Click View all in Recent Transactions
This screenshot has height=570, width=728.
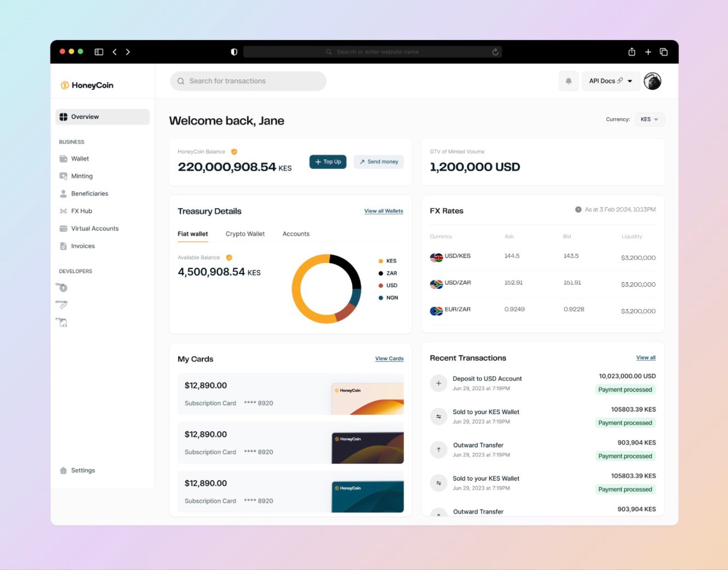click(x=646, y=358)
